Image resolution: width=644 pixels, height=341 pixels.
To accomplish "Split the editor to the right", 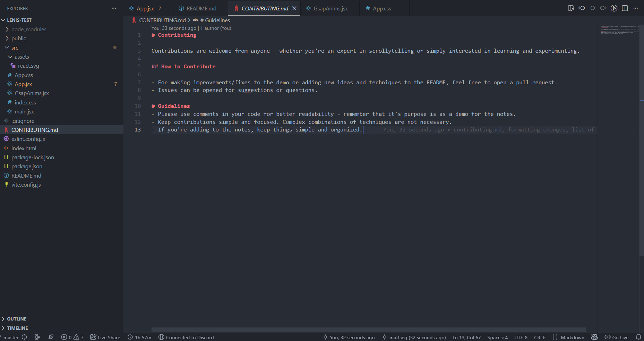I will (625, 8).
